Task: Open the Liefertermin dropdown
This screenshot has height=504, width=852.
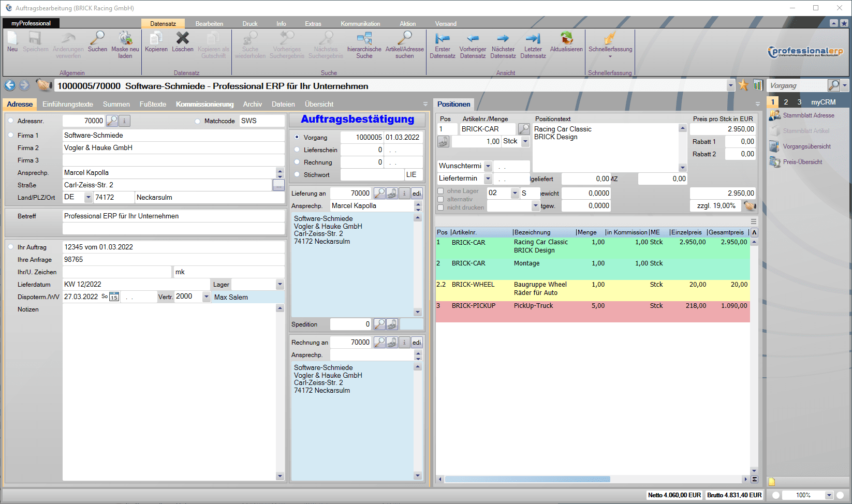Action: 488,179
